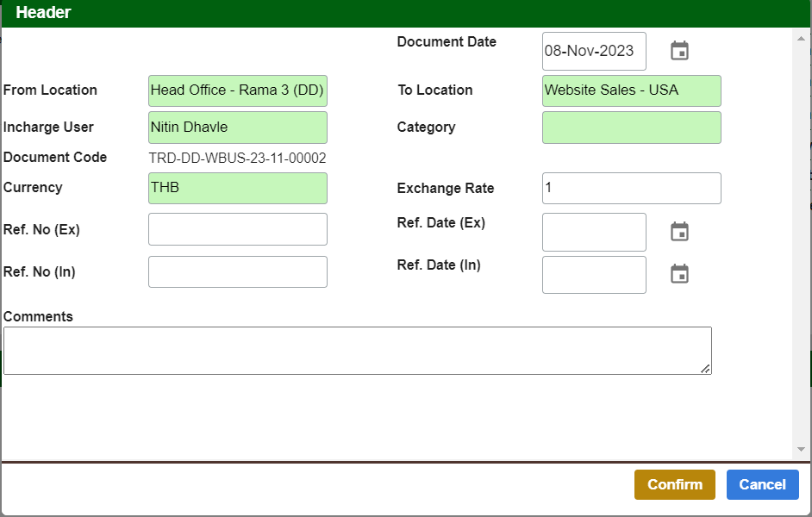Open the Ref. Date (Ex) calendar picker
812x517 pixels.
(x=679, y=232)
